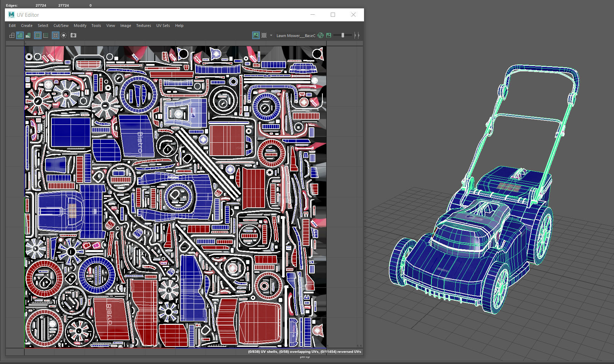Toggle texture borders display
This screenshot has height=364, width=614.
pos(38,35)
